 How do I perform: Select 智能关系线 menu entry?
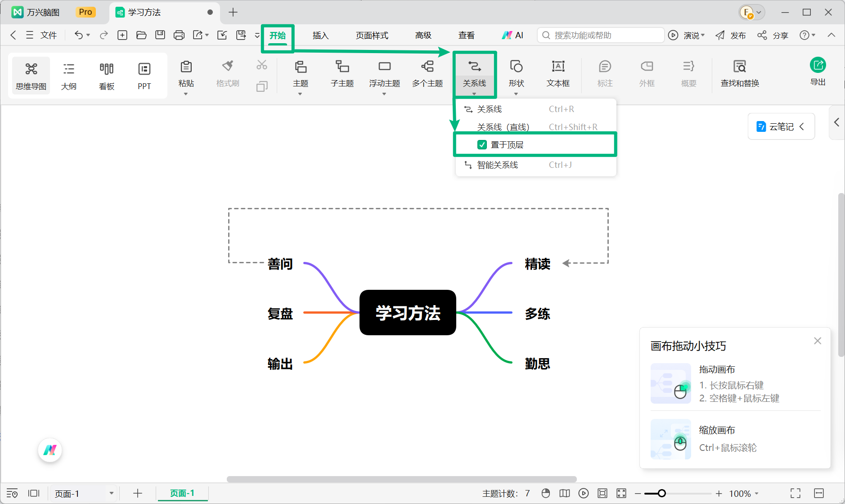(535, 165)
